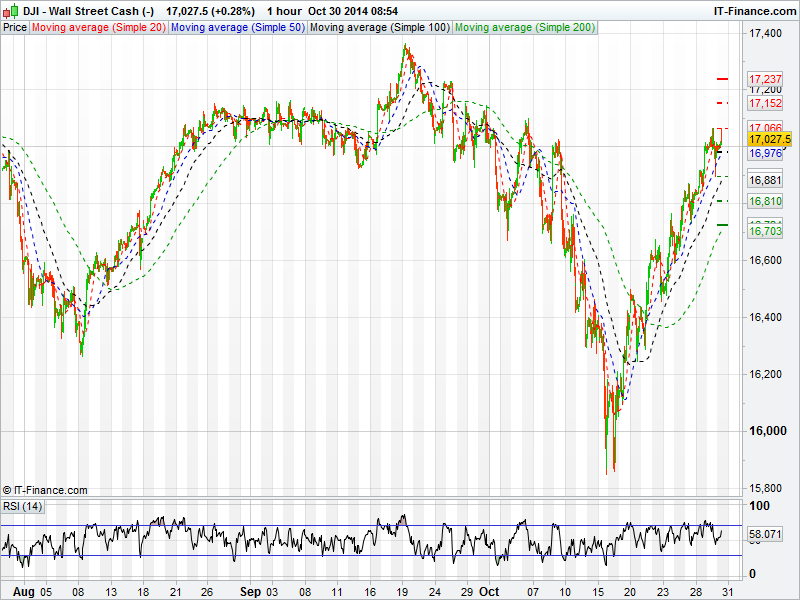
Task: Click the © IT-Finance.com copyright text
Action: tap(45, 490)
